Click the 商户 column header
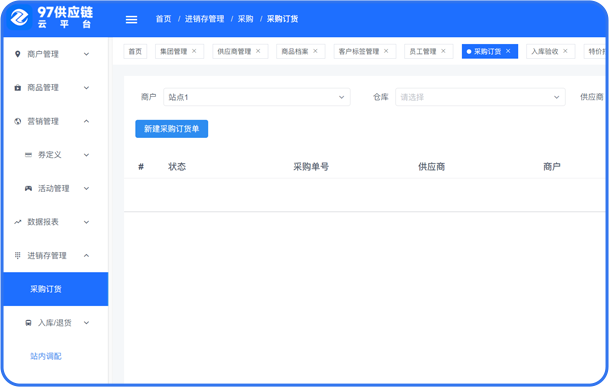The width and height of the screenshot is (609, 387). (x=552, y=167)
